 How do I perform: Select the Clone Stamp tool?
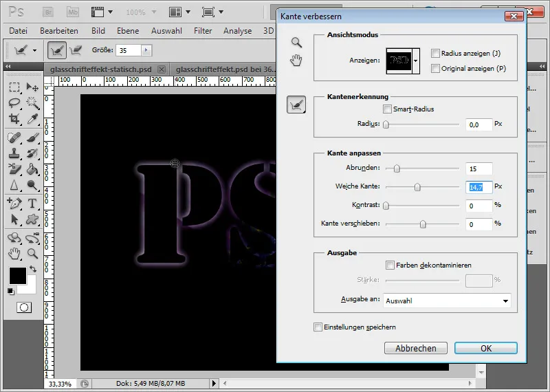pos(14,153)
